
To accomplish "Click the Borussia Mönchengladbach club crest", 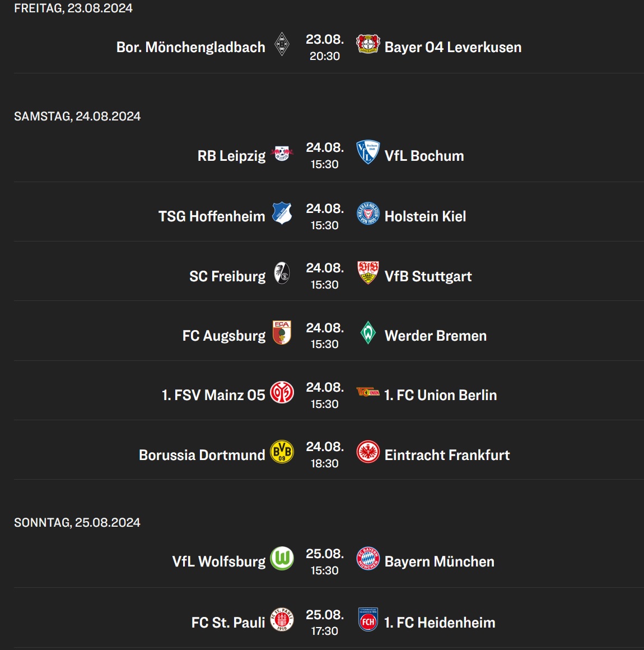I will [282, 44].
